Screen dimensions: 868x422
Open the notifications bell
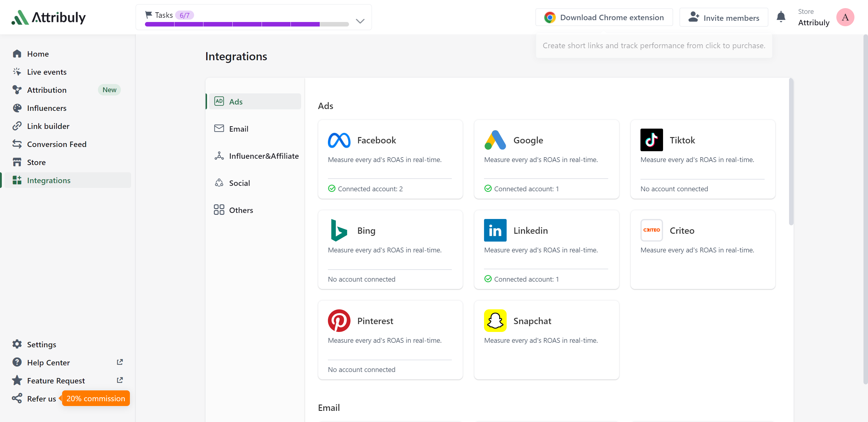781,17
